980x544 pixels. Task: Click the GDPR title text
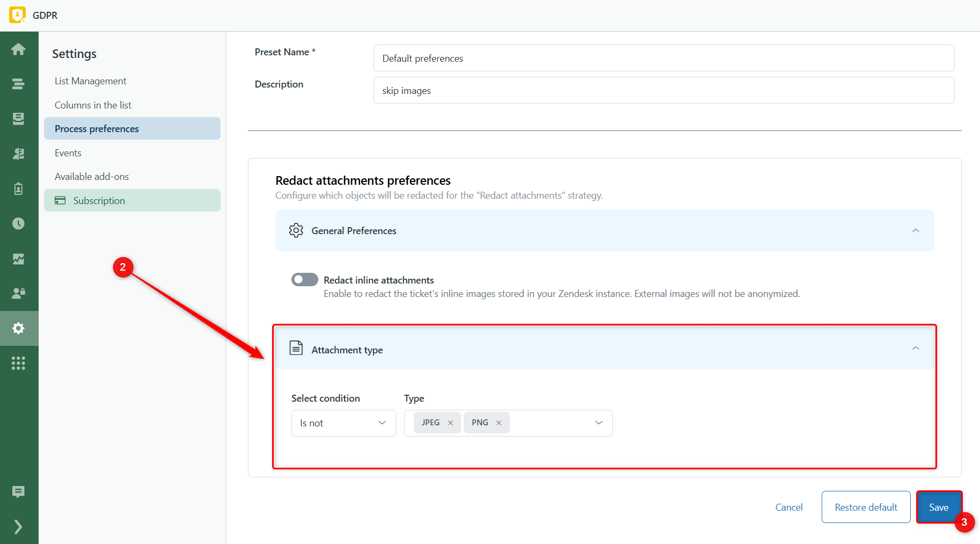pyautogui.click(x=45, y=16)
